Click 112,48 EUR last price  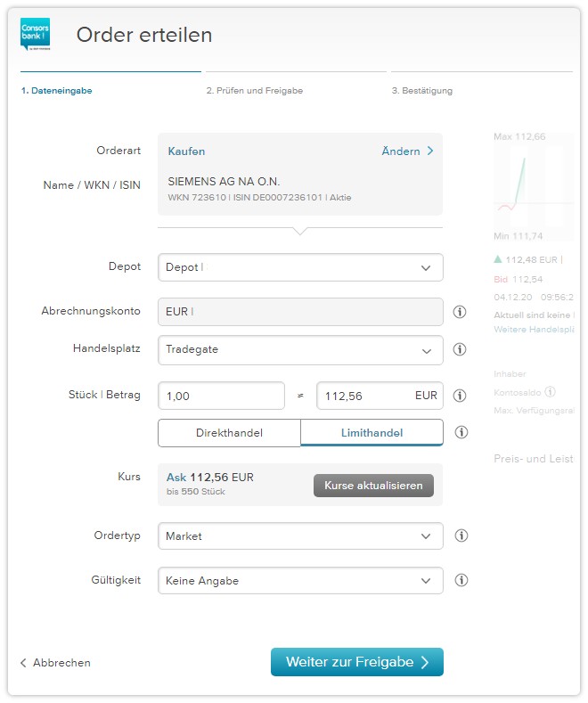[532, 259]
